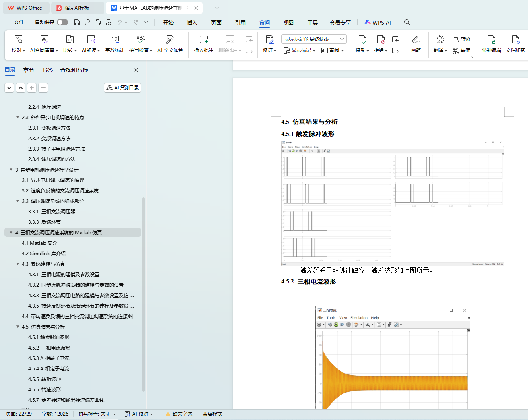This screenshot has width=528, height=420.
Task: Collapse the chapter 4 outline section
Action: [x=11, y=232]
